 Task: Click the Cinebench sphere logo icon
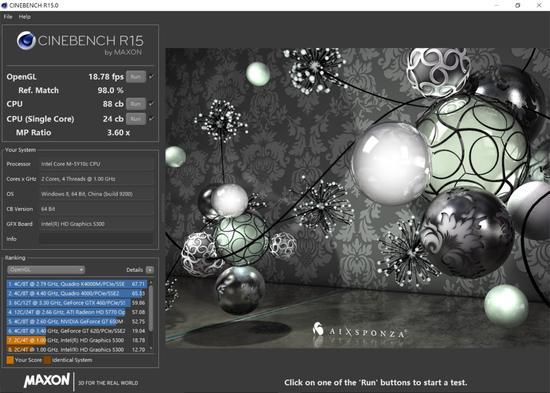(x=26, y=41)
